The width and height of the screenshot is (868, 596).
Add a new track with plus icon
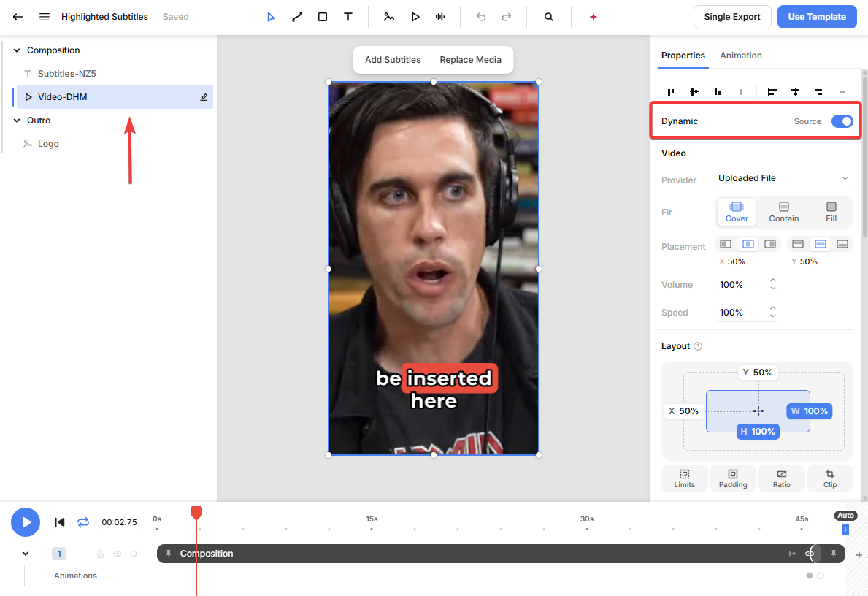point(859,554)
